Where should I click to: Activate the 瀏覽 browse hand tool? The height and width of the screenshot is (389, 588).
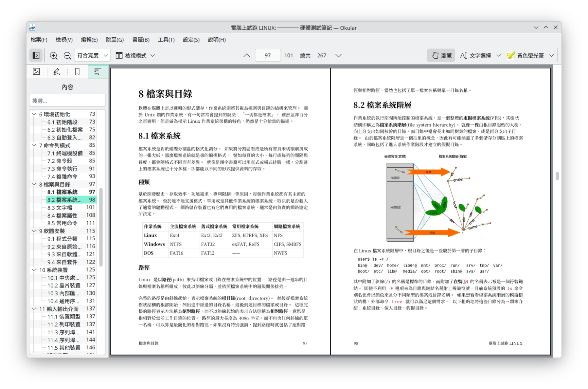click(441, 56)
